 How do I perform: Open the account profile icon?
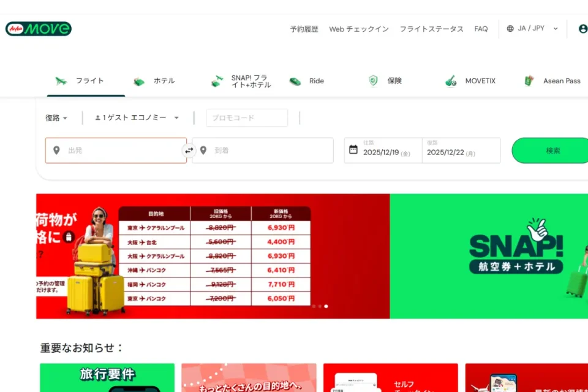pyautogui.click(x=582, y=28)
